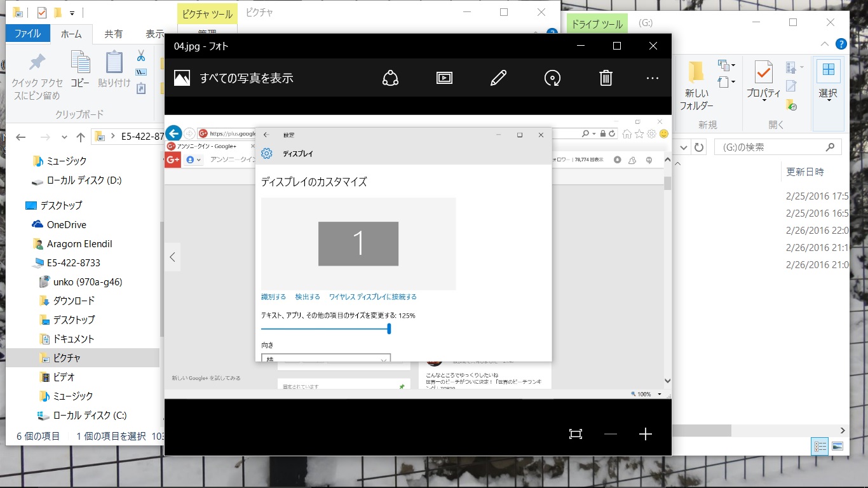This screenshot has height=488, width=868.
Task: Click right arrow of G: horizontal scrollbar
Action: tap(843, 430)
